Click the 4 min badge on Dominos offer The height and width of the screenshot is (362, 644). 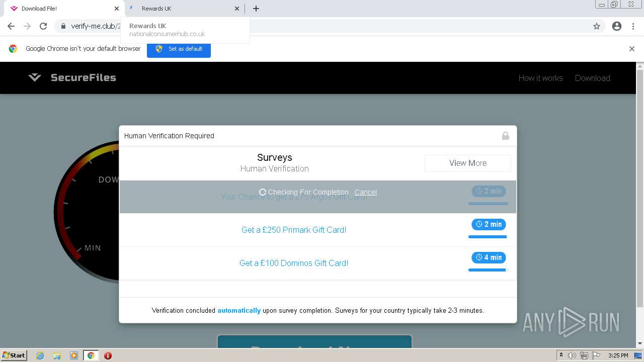[x=489, y=257]
